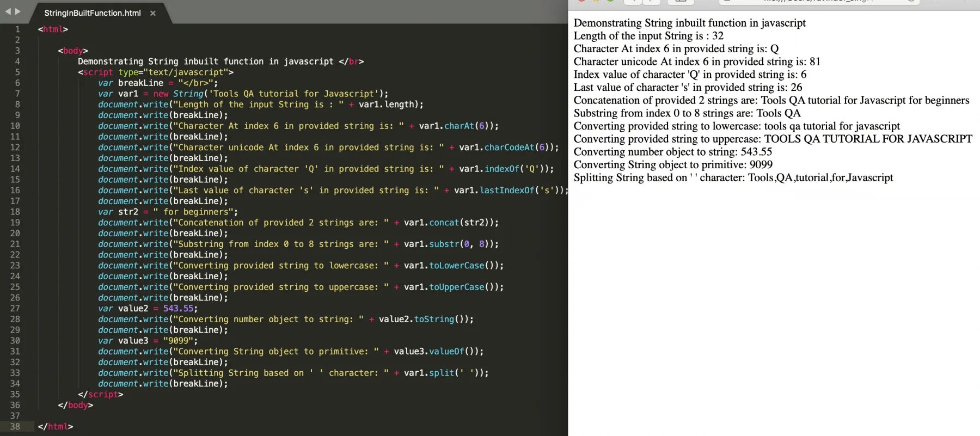980x436 pixels.
Task: Click browser text 'Last value of character s' line
Action: click(x=688, y=88)
